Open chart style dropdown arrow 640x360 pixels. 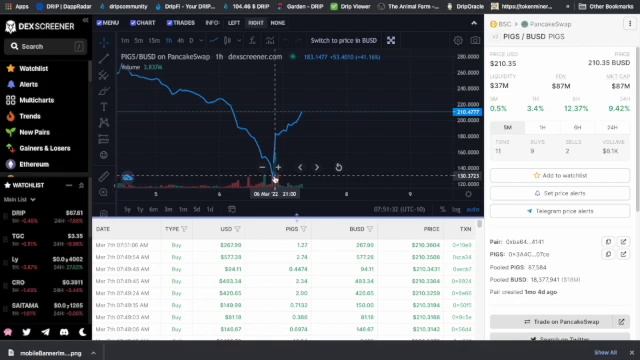coord(239,40)
